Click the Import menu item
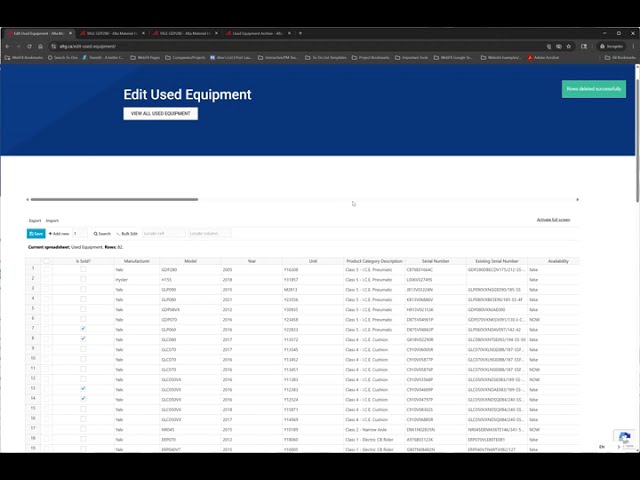 [52, 221]
